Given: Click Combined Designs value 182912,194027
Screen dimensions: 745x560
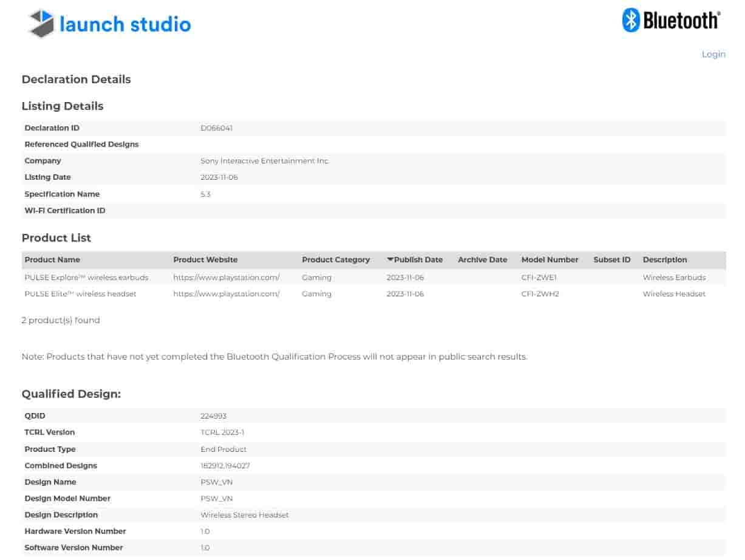Looking at the screenshot, I should click(x=225, y=465).
